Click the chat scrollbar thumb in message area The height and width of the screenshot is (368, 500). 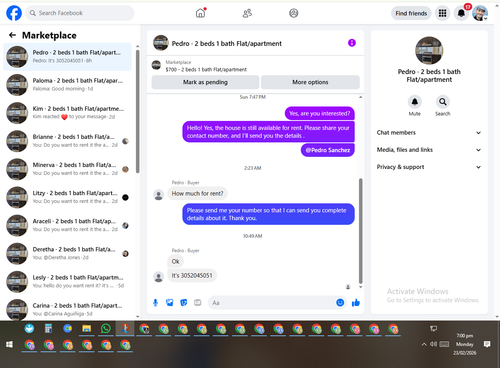point(360,231)
